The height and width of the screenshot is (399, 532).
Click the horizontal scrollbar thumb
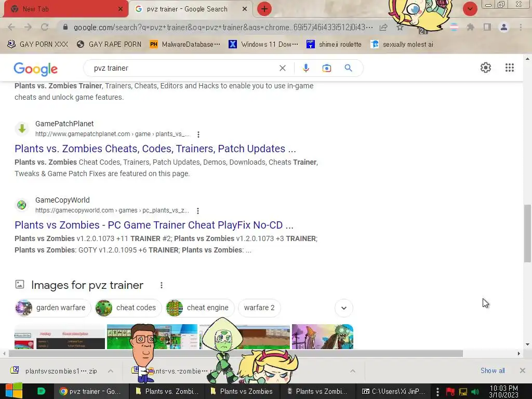pos(236,353)
